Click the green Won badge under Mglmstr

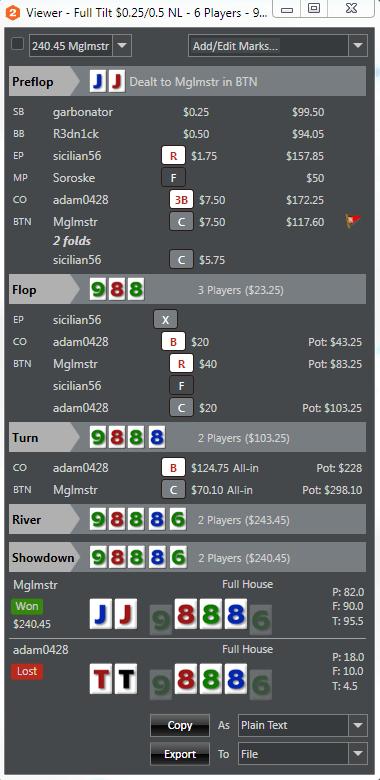pyautogui.click(x=27, y=606)
